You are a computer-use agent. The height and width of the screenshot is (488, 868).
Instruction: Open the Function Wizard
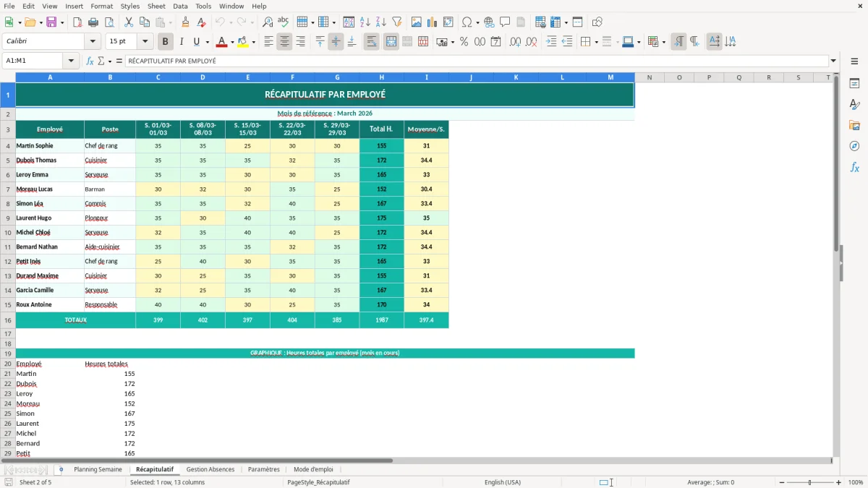pos(90,61)
